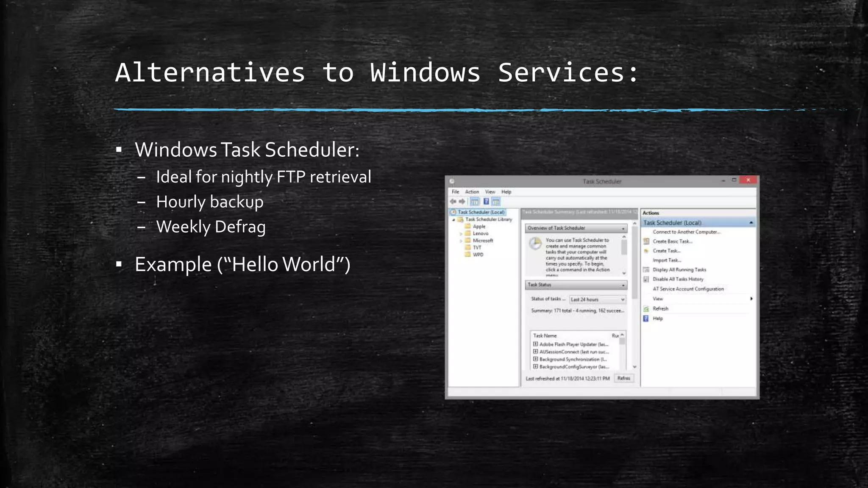868x488 pixels.
Task: Click the Help icon in Actions pane
Action: (646, 319)
